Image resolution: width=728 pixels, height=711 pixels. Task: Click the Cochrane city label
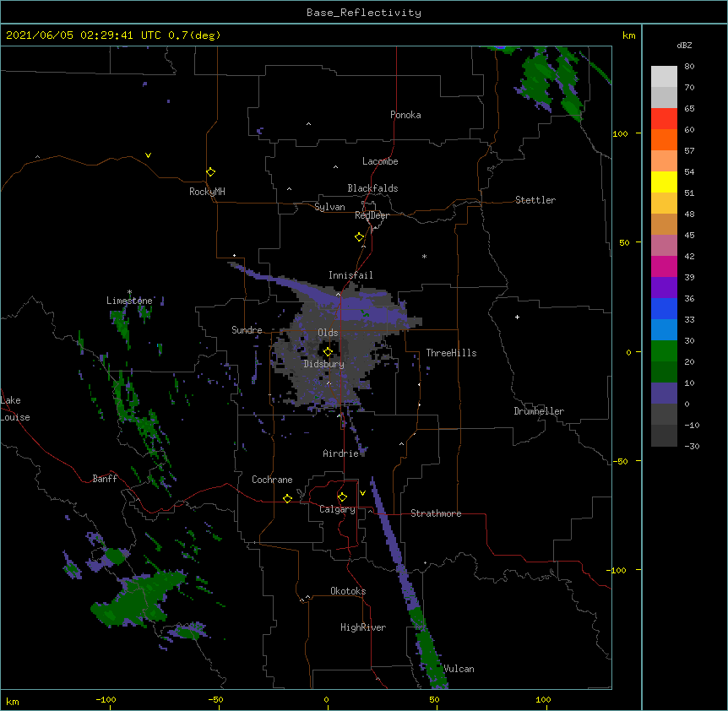pos(272,480)
